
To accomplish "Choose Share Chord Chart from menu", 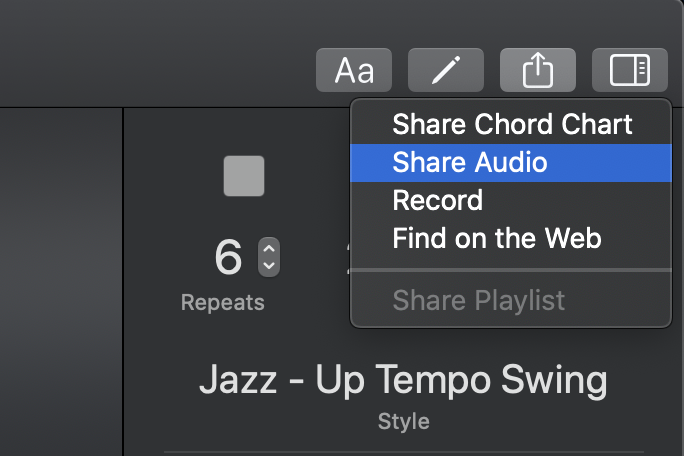I will click(511, 125).
